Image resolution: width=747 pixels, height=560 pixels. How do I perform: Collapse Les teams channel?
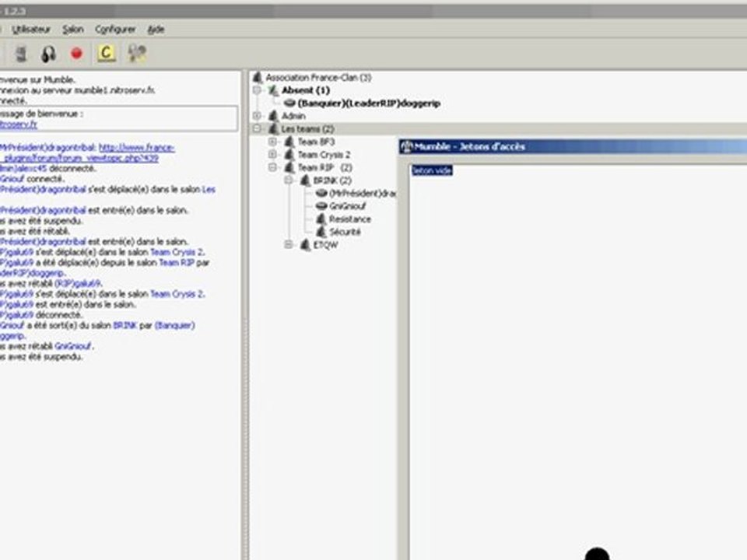coord(258,128)
